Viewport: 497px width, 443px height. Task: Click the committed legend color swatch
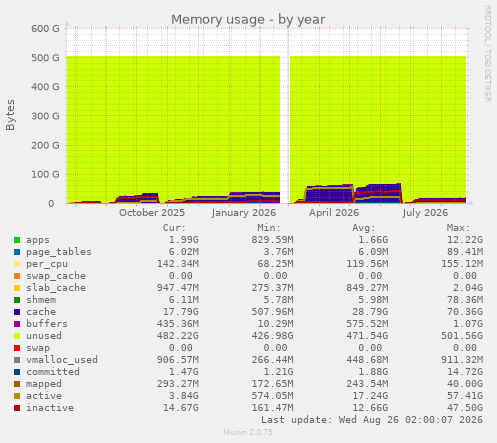click(x=17, y=372)
